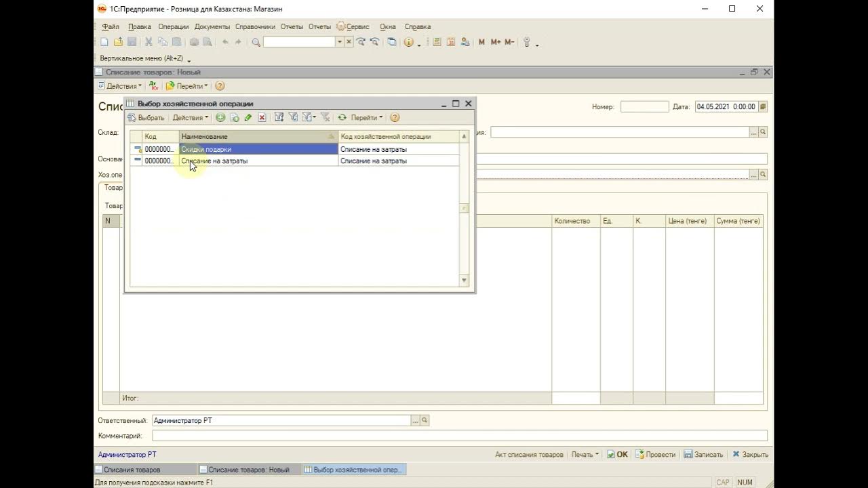Open the Calculator icon

tap(437, 42)
